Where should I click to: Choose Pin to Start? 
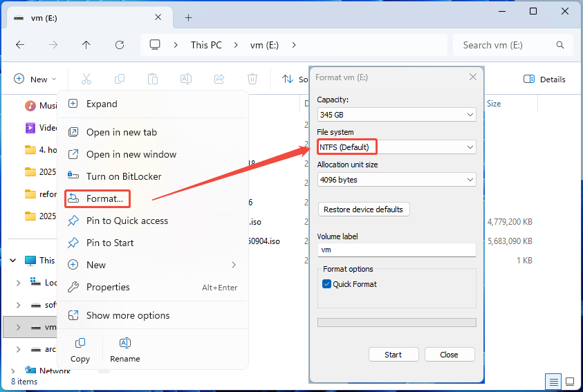pos(152,243)
